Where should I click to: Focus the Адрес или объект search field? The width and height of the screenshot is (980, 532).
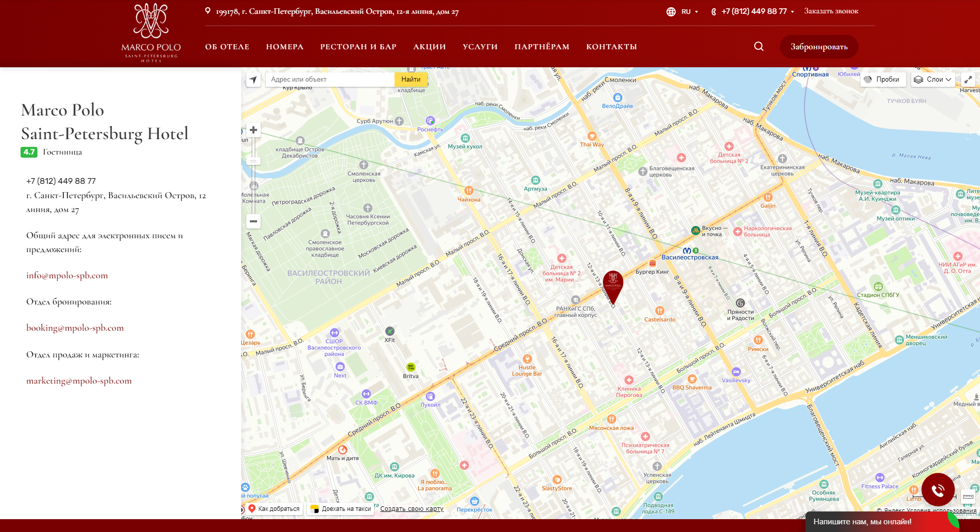coord(330,80)
